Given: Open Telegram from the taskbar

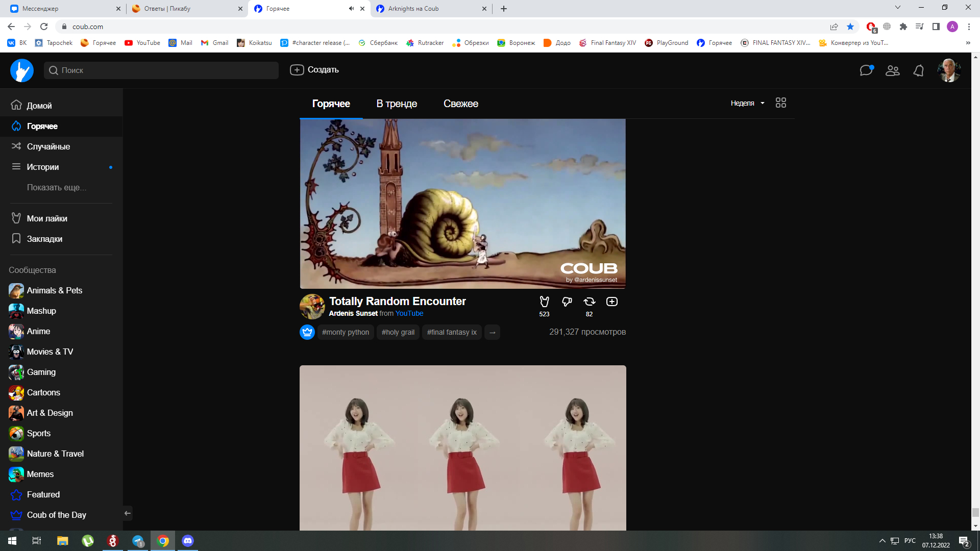Looking at the screenshot, I should point(138,541).
